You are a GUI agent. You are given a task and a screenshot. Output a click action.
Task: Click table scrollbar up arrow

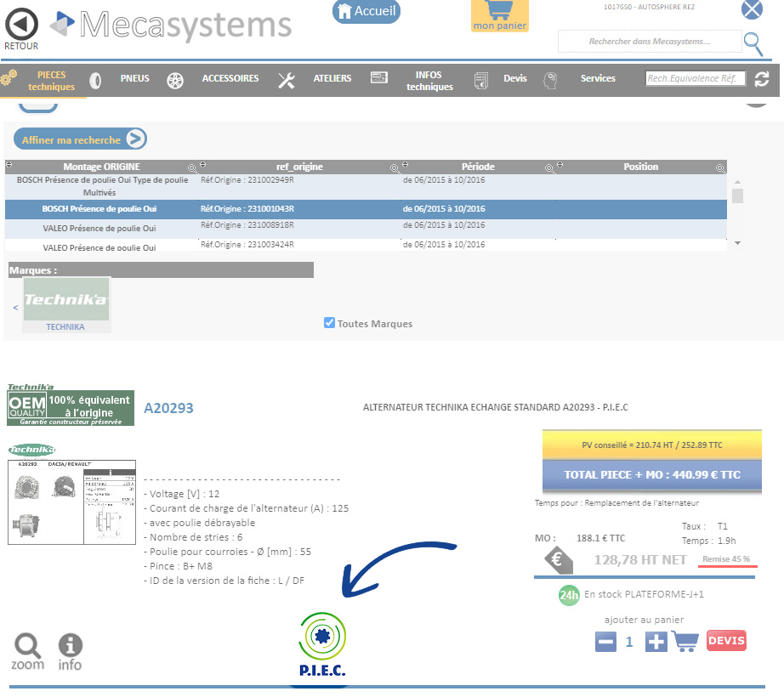[737, 183]
